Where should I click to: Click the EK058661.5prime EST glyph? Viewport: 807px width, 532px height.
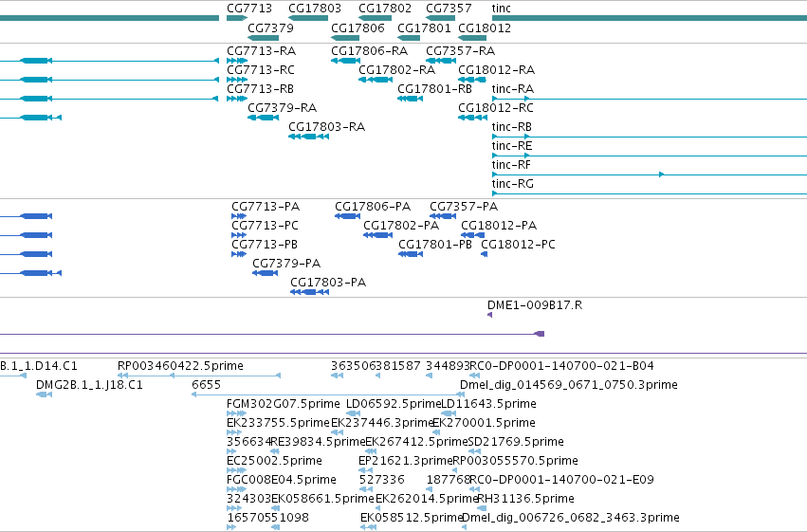click(x=275, y=508)
